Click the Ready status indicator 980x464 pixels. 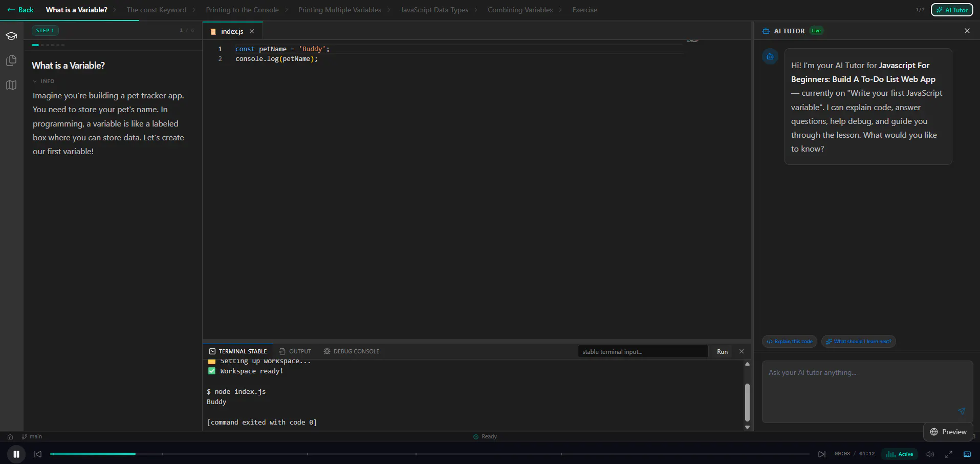[x=485, y=437]
